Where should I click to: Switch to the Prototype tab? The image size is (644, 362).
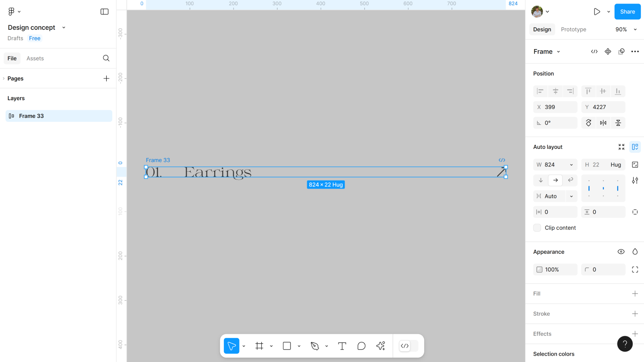point(573,29)
